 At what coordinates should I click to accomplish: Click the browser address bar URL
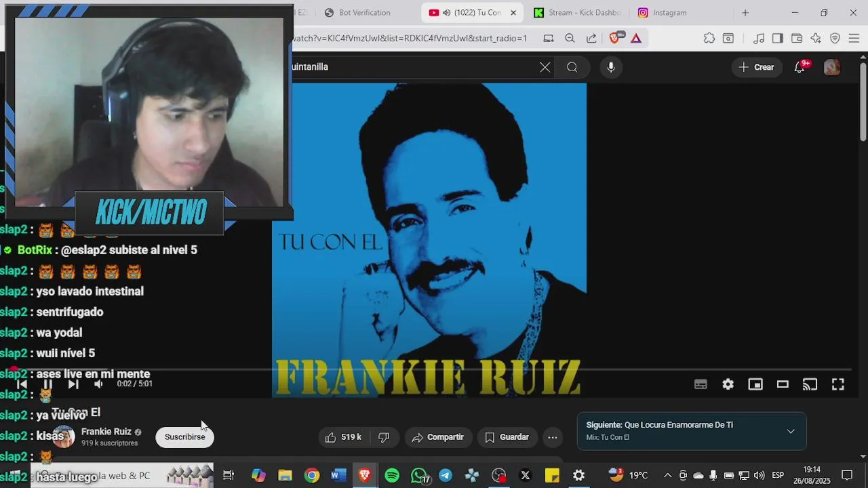410,39
